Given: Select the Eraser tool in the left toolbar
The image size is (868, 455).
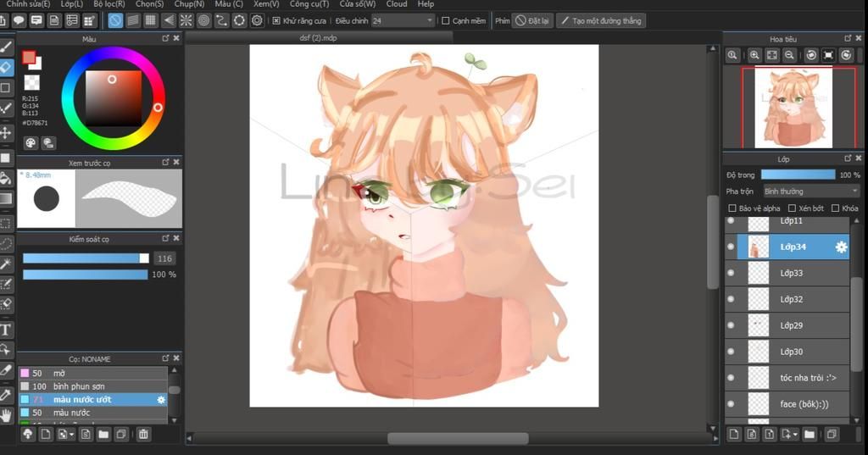Looking at the screenshot, I should point(6,67).
